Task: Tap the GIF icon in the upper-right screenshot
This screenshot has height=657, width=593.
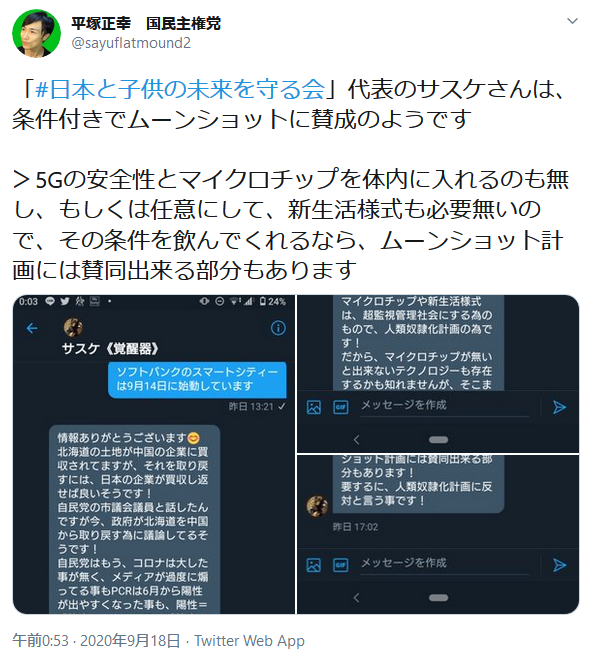Action: pyautogui.click(x=340, y=407)
